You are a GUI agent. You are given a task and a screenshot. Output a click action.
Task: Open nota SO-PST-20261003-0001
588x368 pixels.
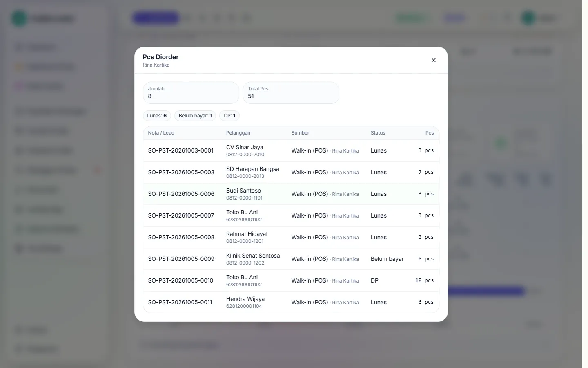tap(180, 150)
